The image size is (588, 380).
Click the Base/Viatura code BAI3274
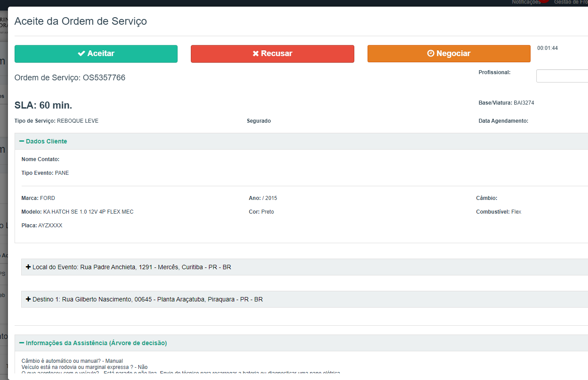click(x=524, y=103)
